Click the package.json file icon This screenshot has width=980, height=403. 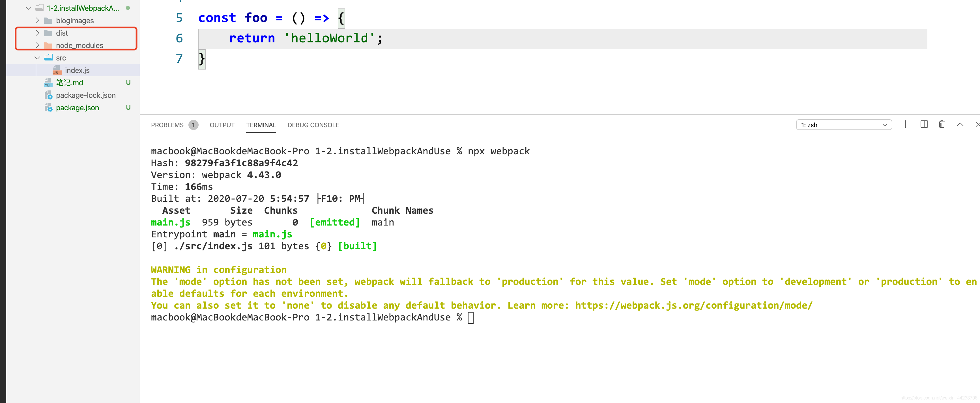(48, 108)
